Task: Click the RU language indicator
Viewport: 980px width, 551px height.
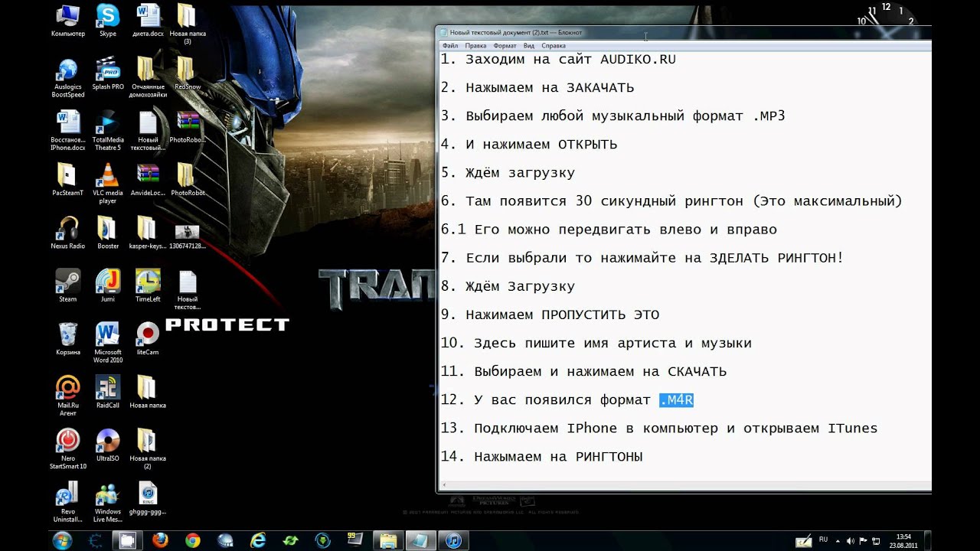Action: click(823, 540)
